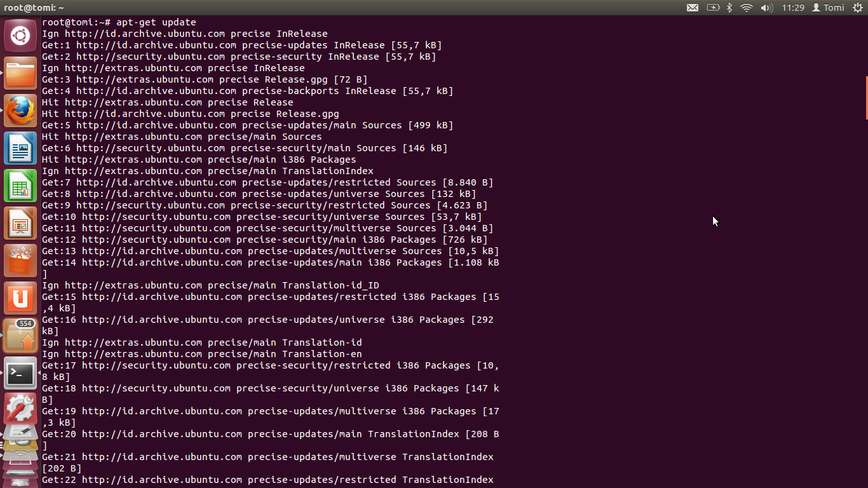Open the volume control via speaker icon
This screenshot has width=868, height=488.
[766, 8]
